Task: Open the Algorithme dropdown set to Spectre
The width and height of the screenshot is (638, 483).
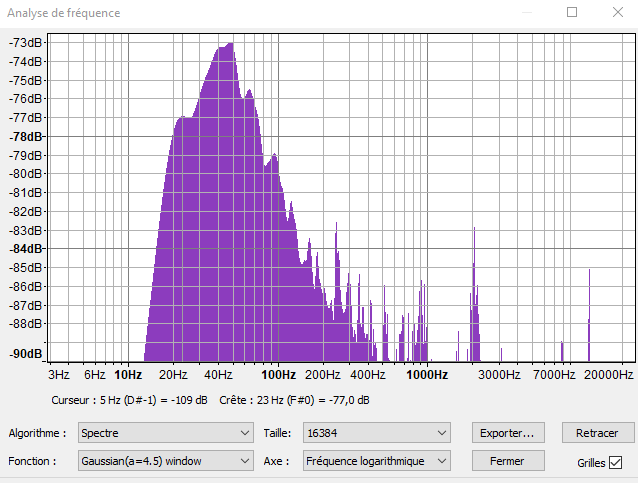Action: click(x=166, y=433)
